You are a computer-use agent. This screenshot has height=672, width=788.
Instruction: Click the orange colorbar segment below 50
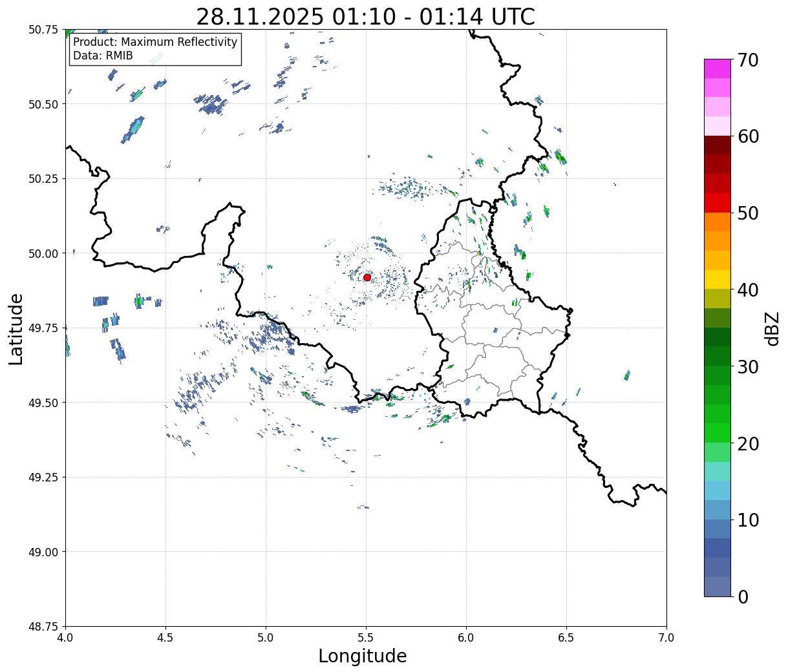718,222
